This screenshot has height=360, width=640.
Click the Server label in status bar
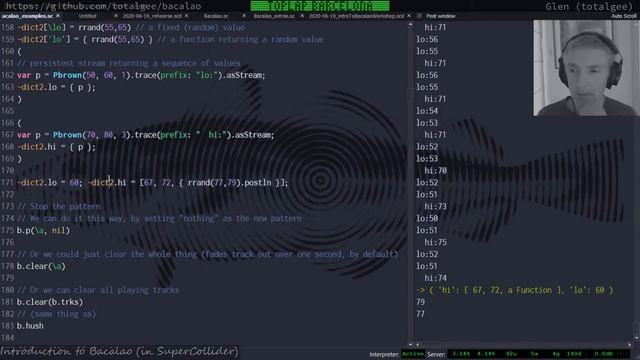click(436, 354)
